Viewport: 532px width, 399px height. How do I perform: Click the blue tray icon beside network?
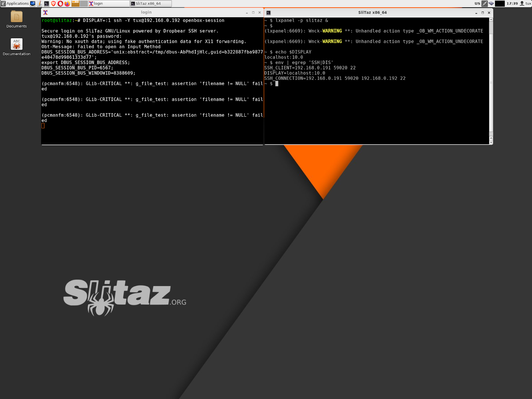[x=491, y=4]
